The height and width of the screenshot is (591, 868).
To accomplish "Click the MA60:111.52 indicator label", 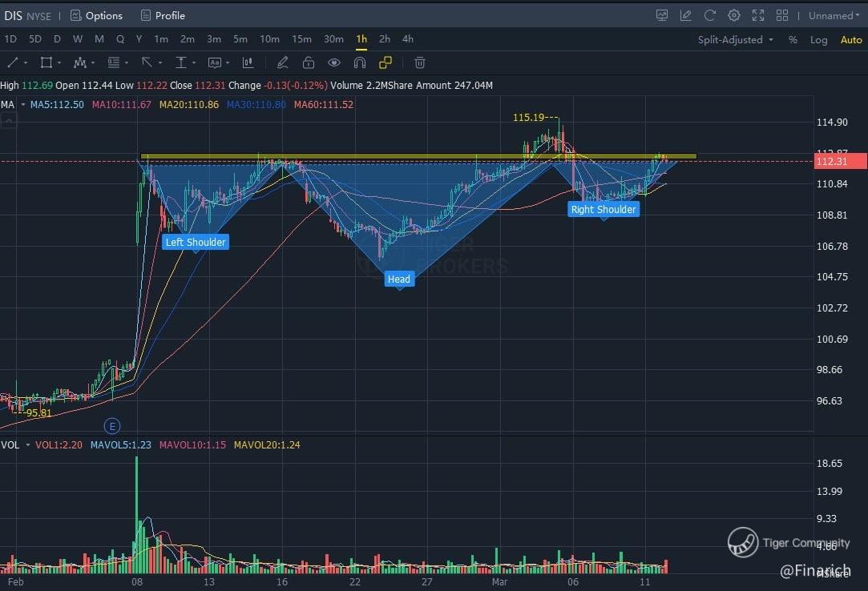I will tap(323, 105).
